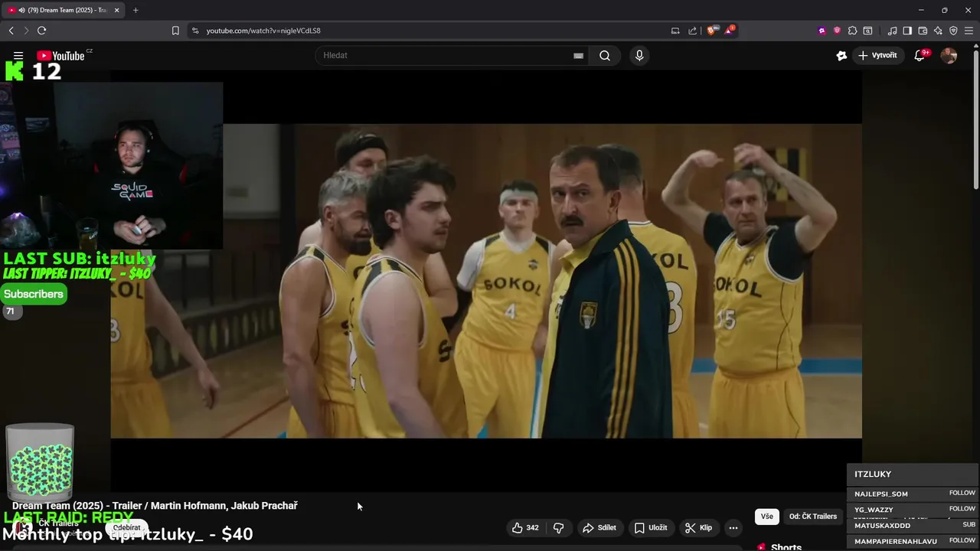The image size is (980, 551).
Task: Bookmark this page in the browser
Action: pyautogui.click(x=175, y=31)
